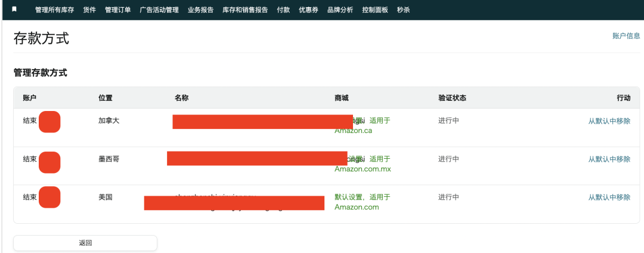Select 秒杀 in the top navigation
Viewport: 644px width, 253px height.
pos(404,10)
